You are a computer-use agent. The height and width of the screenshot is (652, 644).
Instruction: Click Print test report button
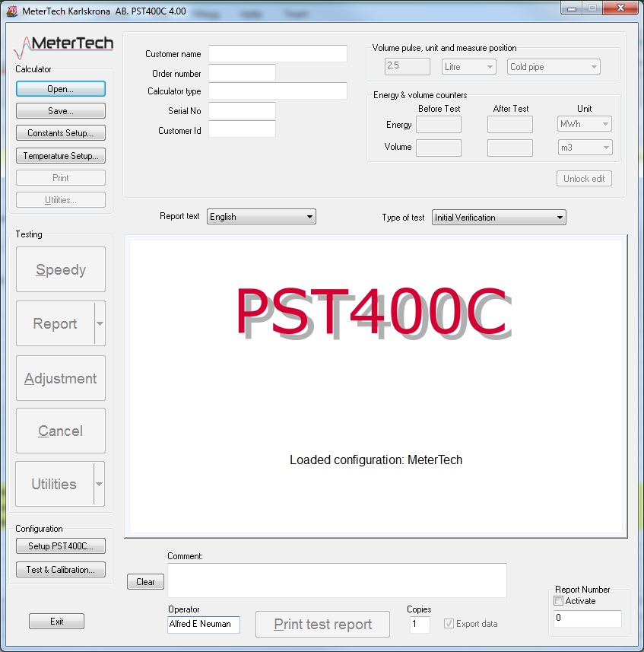pyautogui.click(x=323, y=624)
